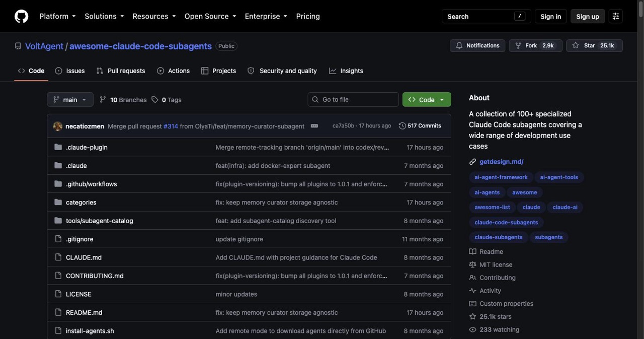This screenshot has height=339, width=644.
Task: Expand the Open Source menu
Action: pos(210,16)
